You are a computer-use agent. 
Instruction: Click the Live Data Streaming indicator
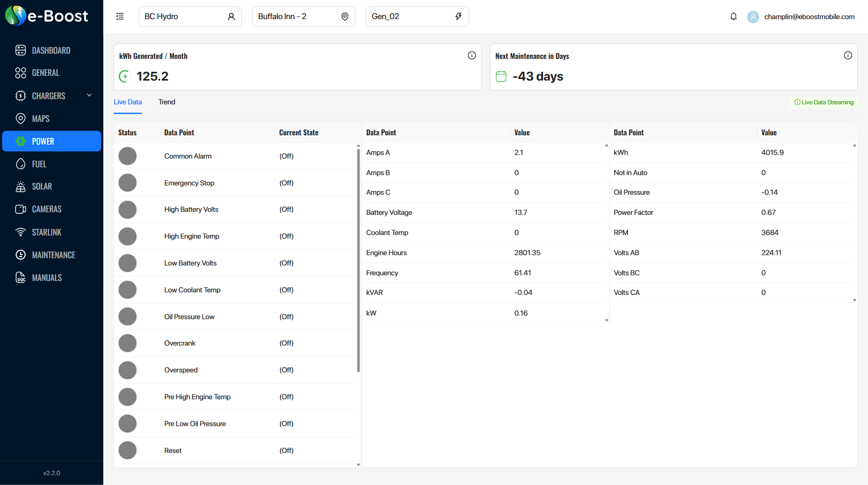point(824,102)
